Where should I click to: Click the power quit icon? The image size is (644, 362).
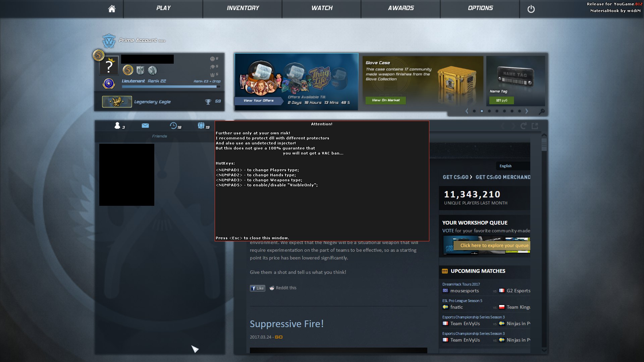click(x=531, y=9)
